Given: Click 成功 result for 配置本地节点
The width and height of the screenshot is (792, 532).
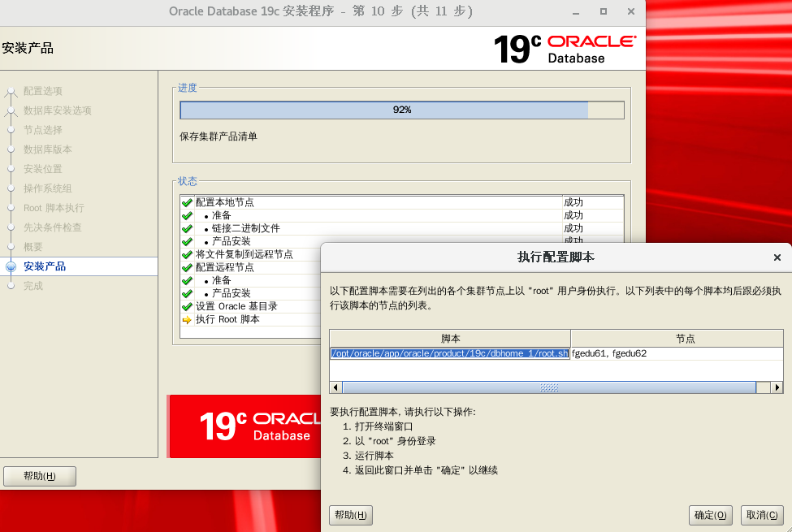Looking at the screenshot, I should pos(573,202).
